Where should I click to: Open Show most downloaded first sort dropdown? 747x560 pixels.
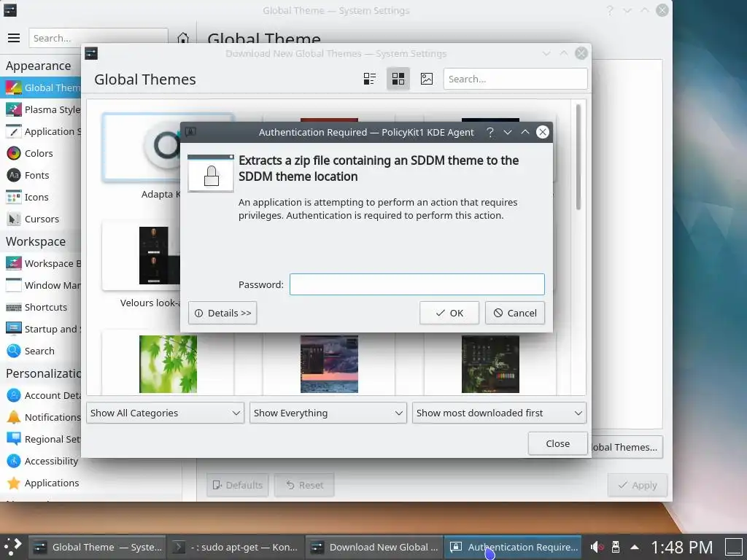(x=499, y=413)
